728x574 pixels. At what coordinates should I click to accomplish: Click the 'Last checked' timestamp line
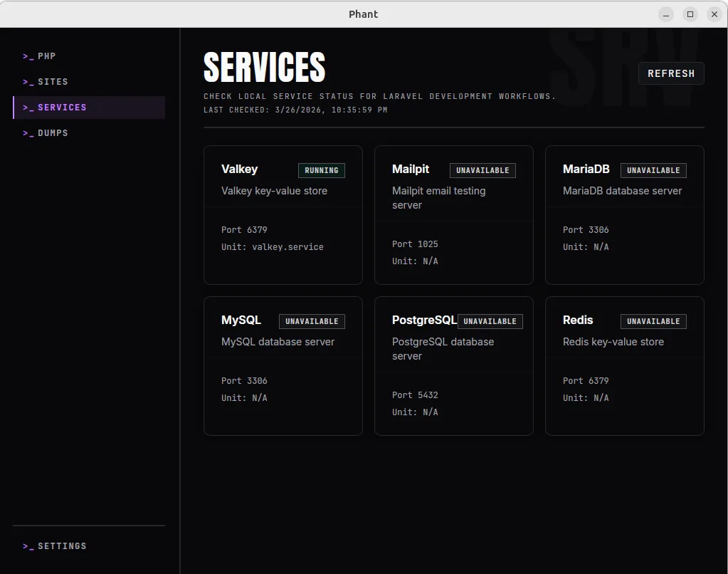[x=295, y=110]
